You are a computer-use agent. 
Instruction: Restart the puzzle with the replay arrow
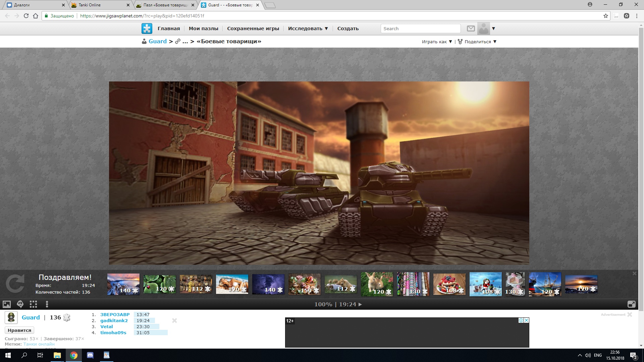coord(15,284)
